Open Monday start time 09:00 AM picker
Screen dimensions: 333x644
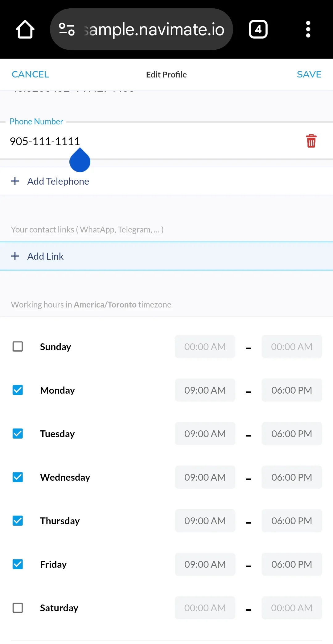pos(205,390)
